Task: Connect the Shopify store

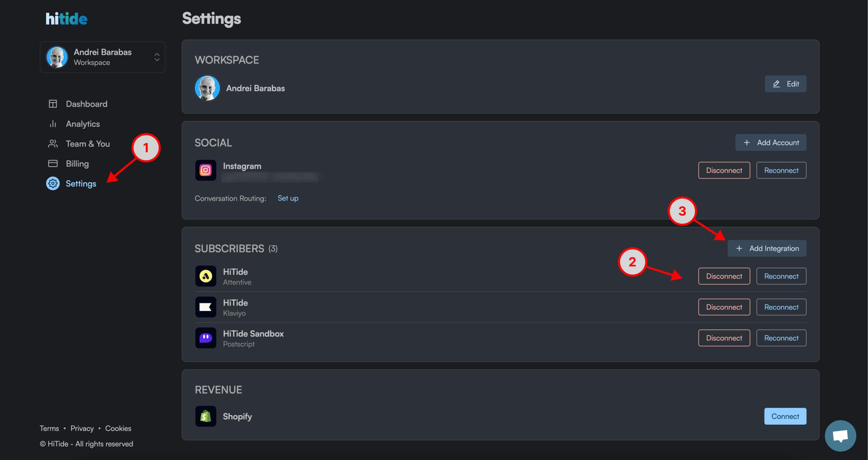Action: coord(785,416)
